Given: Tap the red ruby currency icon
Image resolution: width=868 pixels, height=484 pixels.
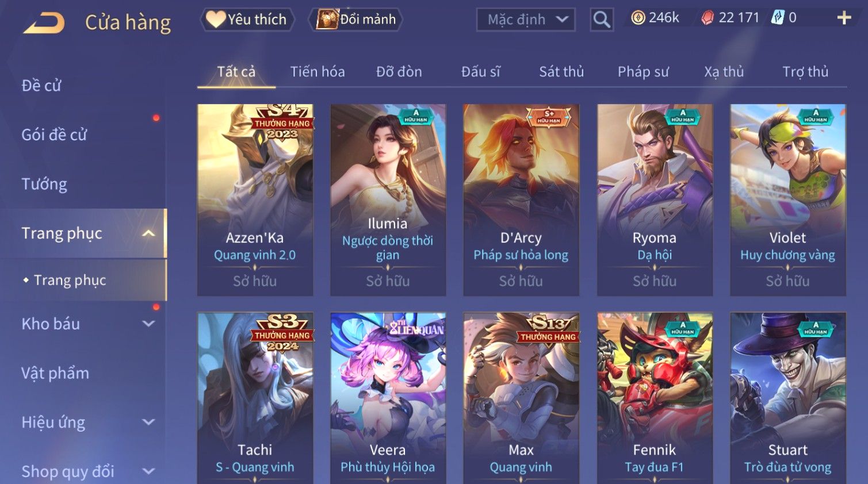Looking at the screenshot, I should 708,18.
